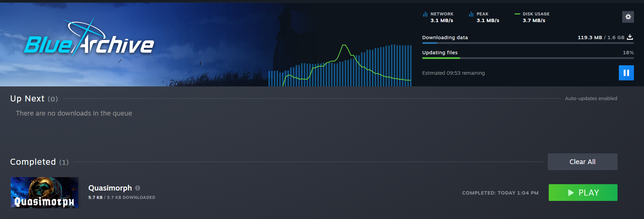Viewport: 644px width, 219px height.
Task: Launch Quasimorph with the Play button
Action: pyautogui.click(x=583, y=193)
